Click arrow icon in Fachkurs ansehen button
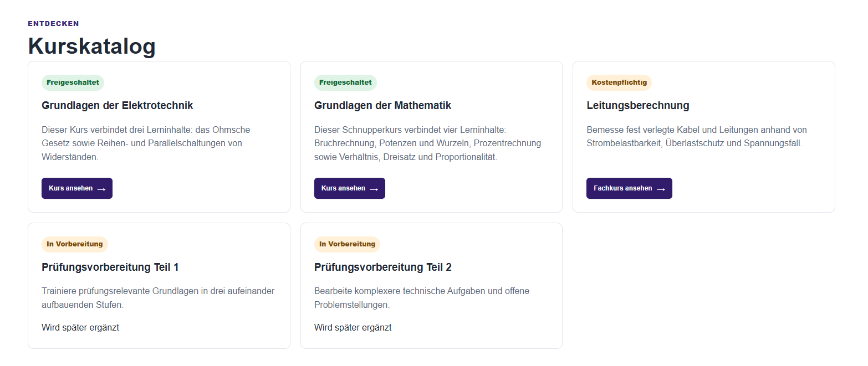868x366 pixels. tap(661, 189)
